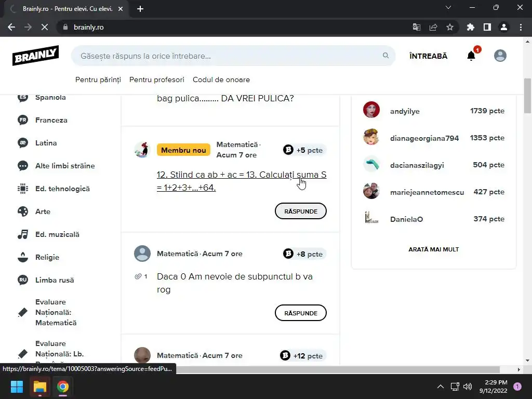Select Alte limbi străine chat icon

(23, 166)
